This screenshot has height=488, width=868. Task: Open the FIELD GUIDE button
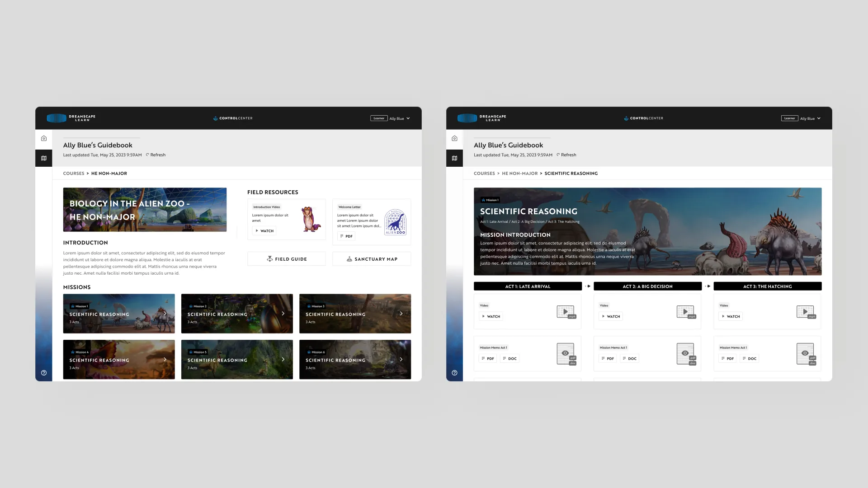tap(287, 259)
